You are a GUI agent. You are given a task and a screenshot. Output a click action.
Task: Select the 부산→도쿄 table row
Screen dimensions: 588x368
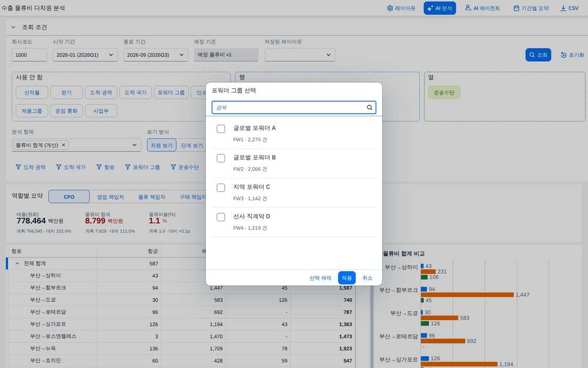[x=181, y=300]
